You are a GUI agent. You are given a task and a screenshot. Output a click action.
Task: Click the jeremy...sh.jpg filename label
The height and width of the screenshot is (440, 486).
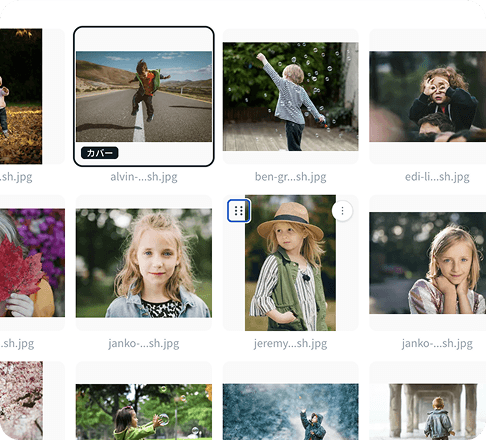click(290, 343)
